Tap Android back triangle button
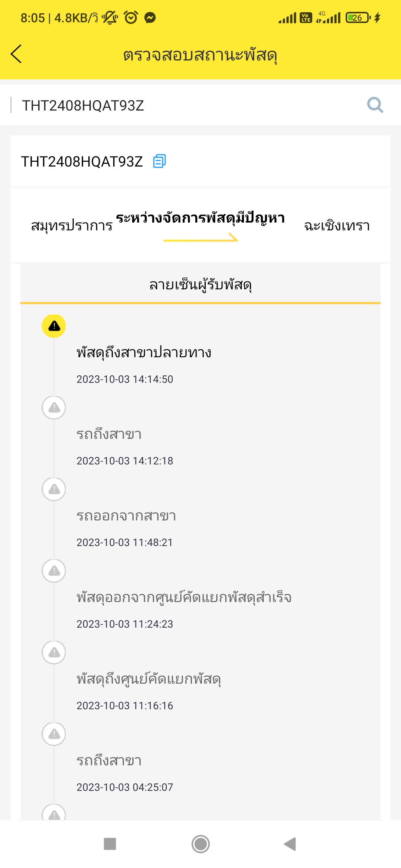 (290, 844)
